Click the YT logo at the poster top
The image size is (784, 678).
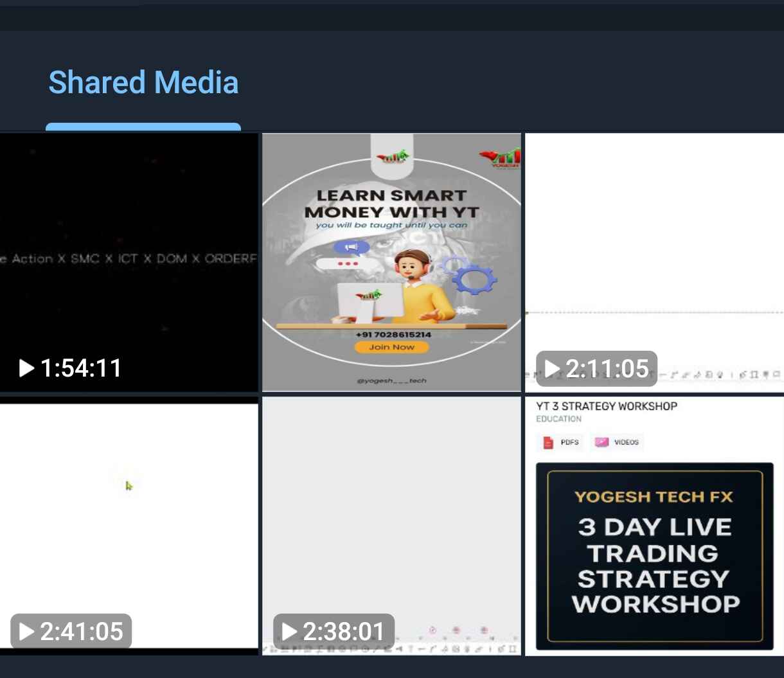click(x=391, y=156)
